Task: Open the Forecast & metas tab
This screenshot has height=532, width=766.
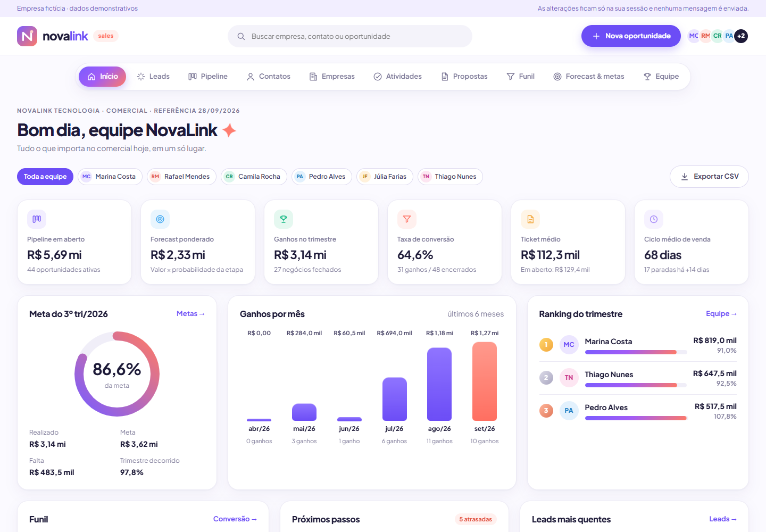Action: 589,77
